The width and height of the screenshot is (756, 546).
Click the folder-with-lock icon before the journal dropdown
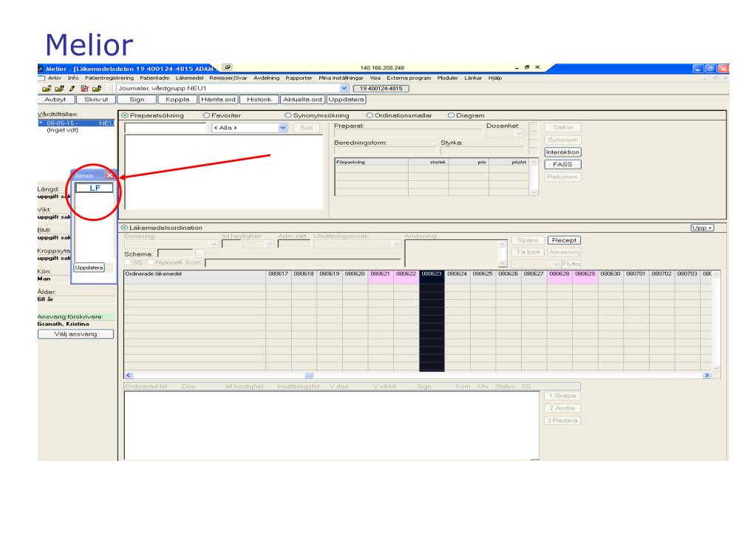pyautogui.click(x=97, y=89)
